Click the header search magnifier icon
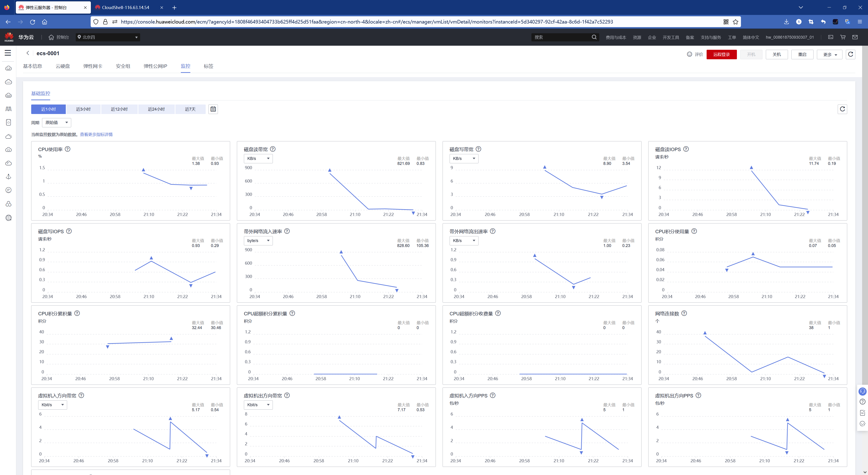The width and height of the screenshot is (868, 475). coord(594,37)
